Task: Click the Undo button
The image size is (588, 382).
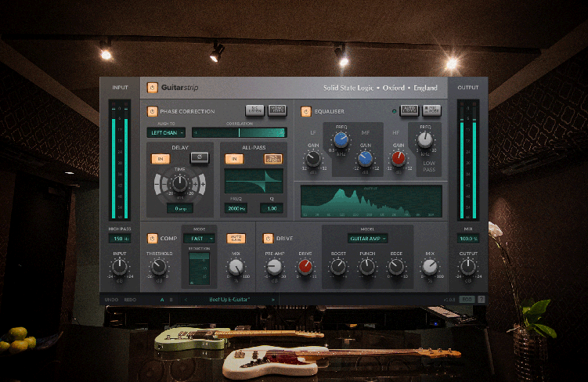Action: 111,300
